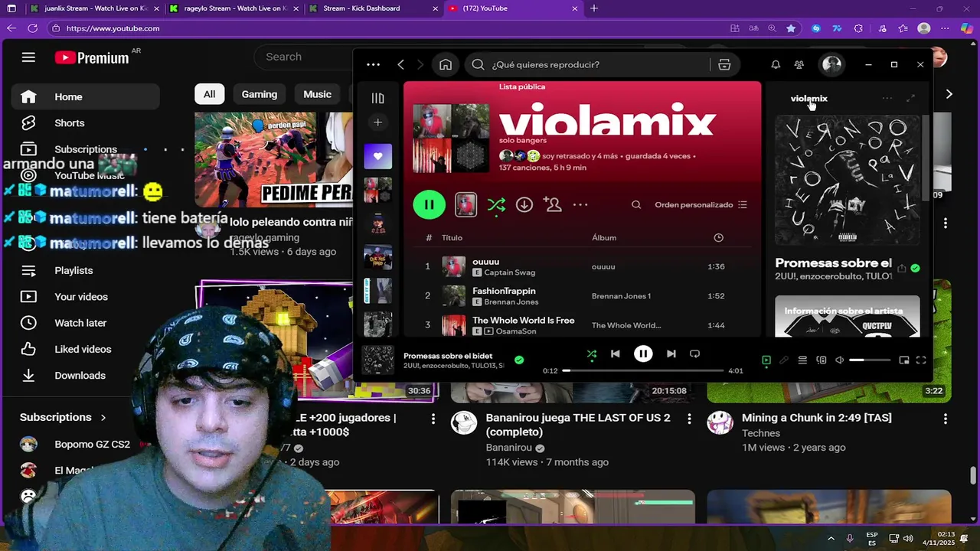Expand the Subscriptions section chevron
This screenshot has height=551, width=980.
point(103,417)
